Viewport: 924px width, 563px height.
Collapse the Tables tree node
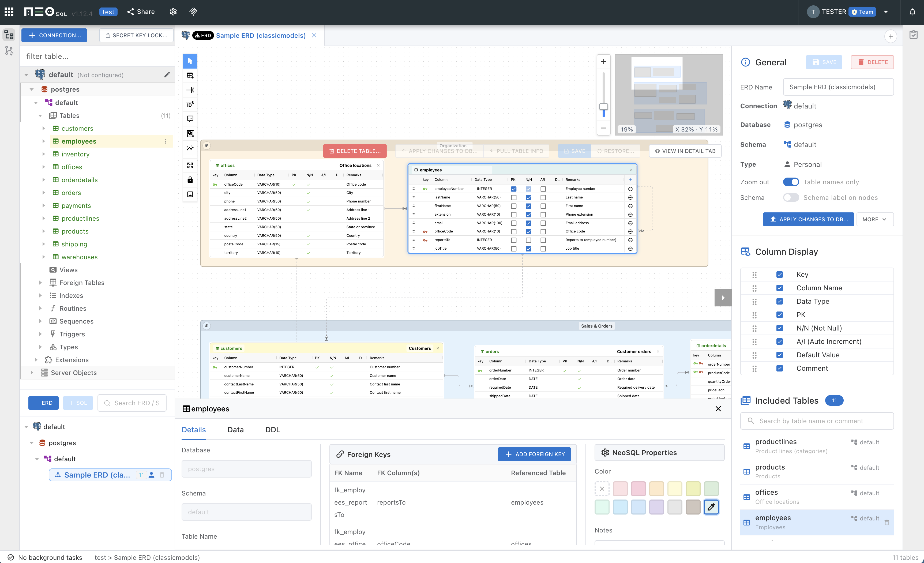(40, 115)
